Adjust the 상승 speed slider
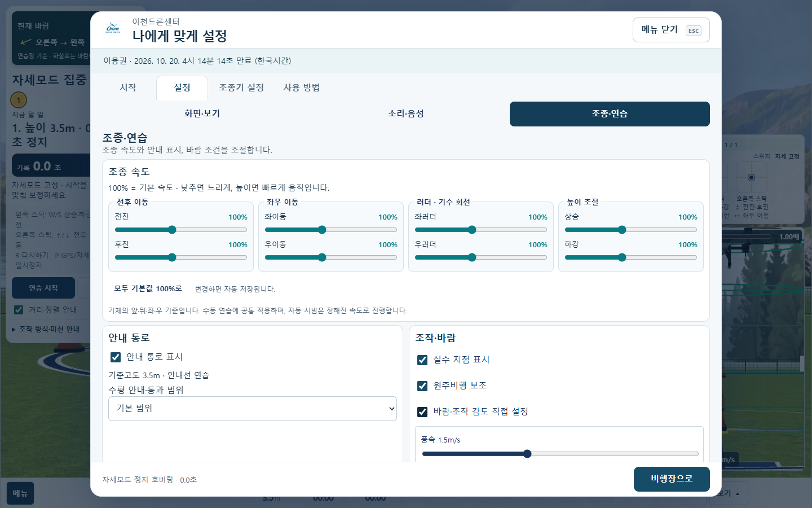The width and height of the screenshot is (812, 508). point(631,230)
